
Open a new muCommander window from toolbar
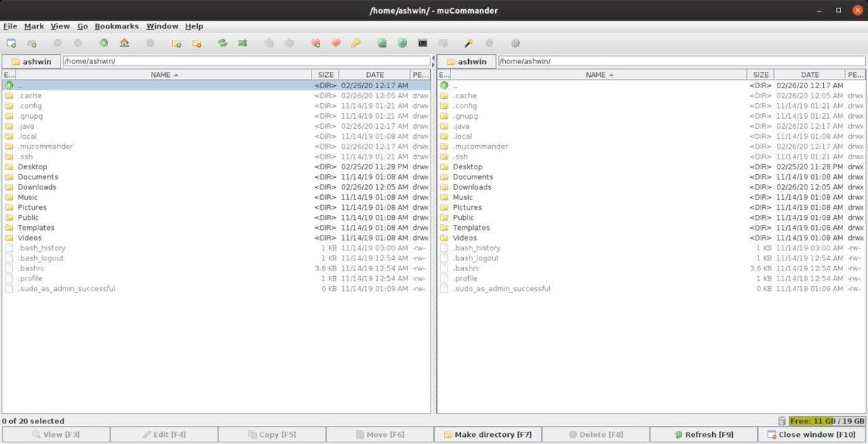click(11, 43)
